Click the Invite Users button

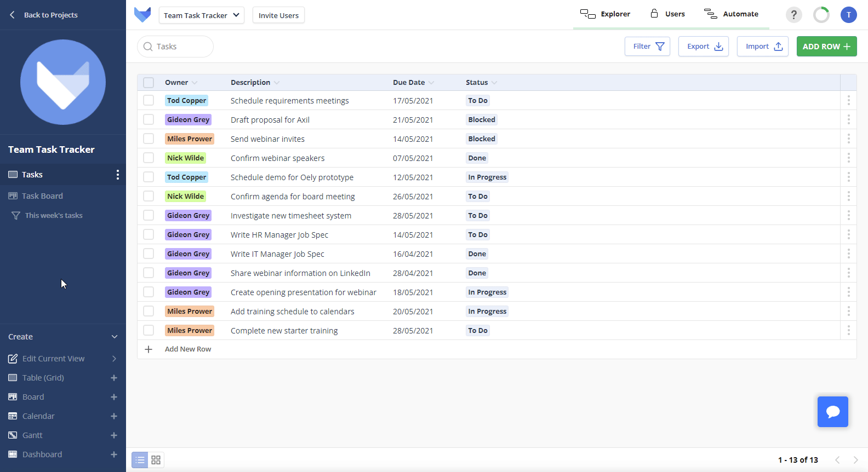pyautogui.click(x=278, y=15)
